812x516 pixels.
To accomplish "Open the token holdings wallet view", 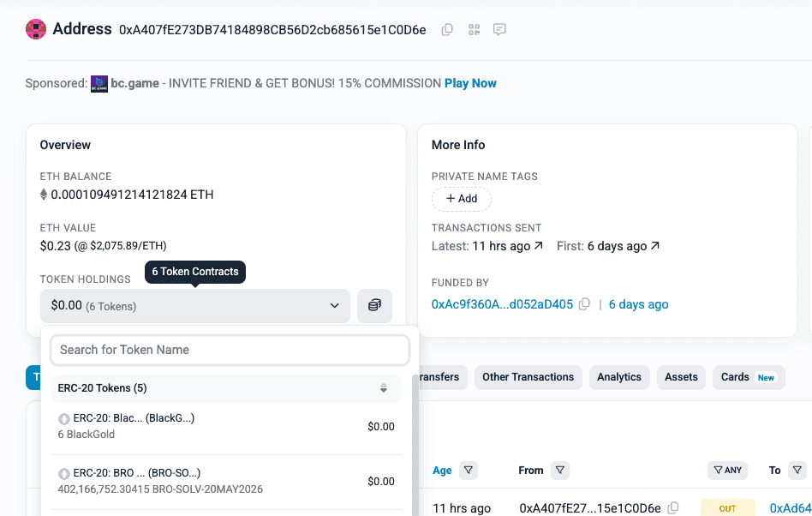I will point(374,306).
